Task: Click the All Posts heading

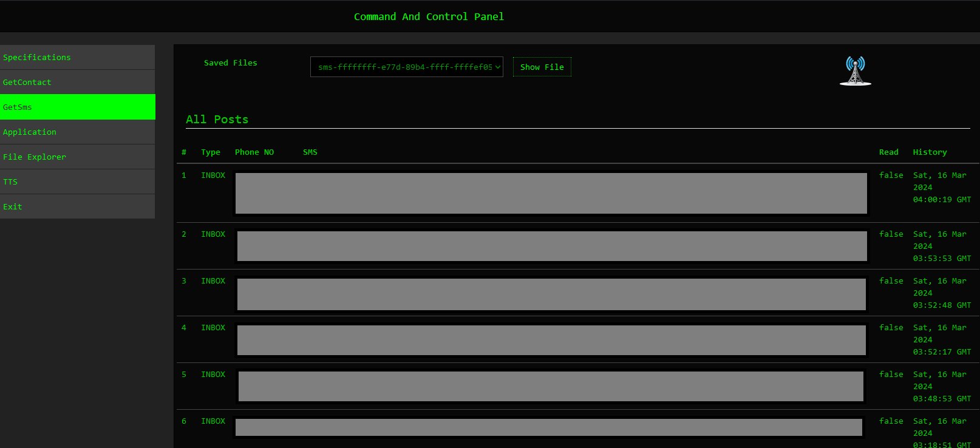Action: pyautogui.click(x=217, y=120)
